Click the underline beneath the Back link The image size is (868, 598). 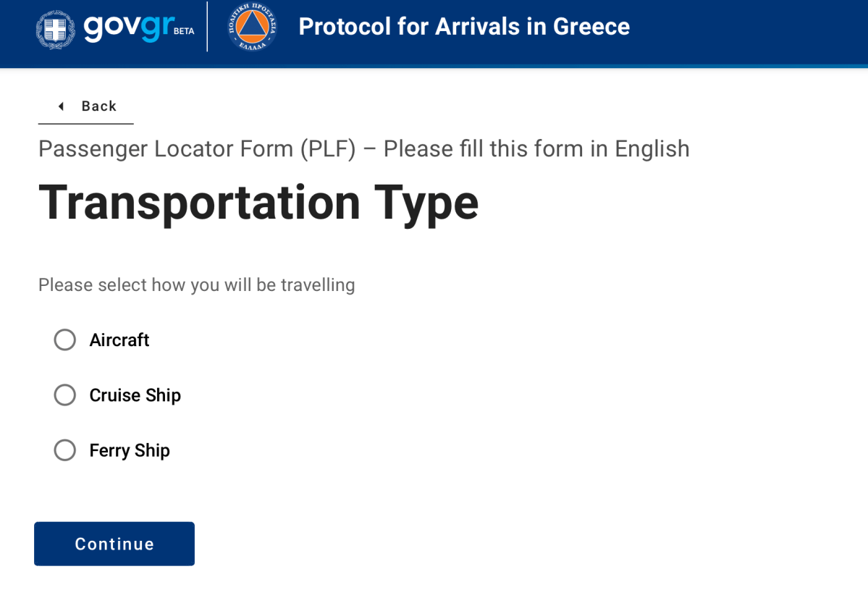coord(85,124)
